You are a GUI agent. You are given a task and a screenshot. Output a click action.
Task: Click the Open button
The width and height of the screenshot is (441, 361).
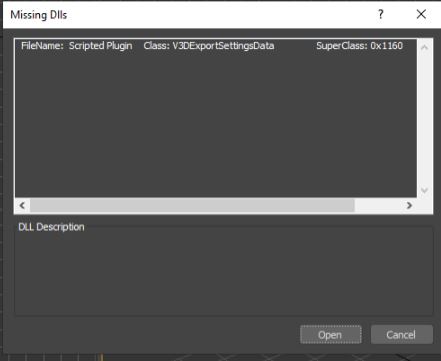[330, 334]
